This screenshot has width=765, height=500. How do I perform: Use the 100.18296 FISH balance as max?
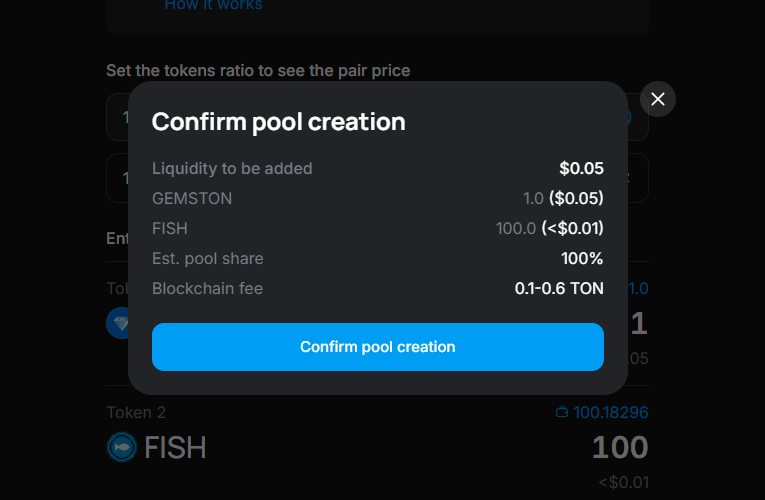[x=610, y=412]
